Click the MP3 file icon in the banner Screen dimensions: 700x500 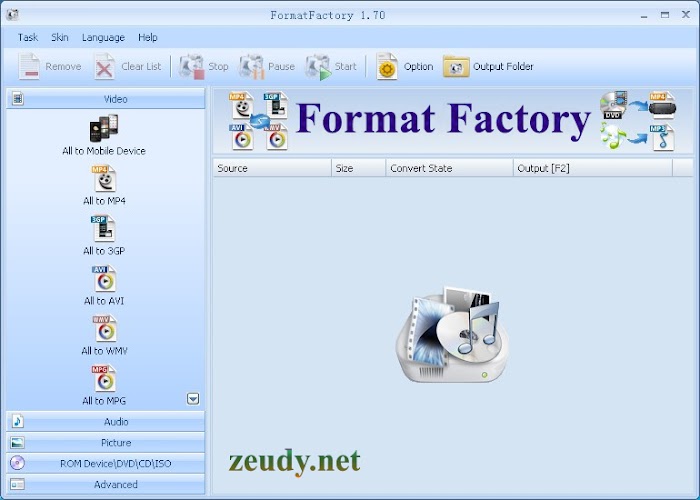pyautogui.click(x=661, y=138)
